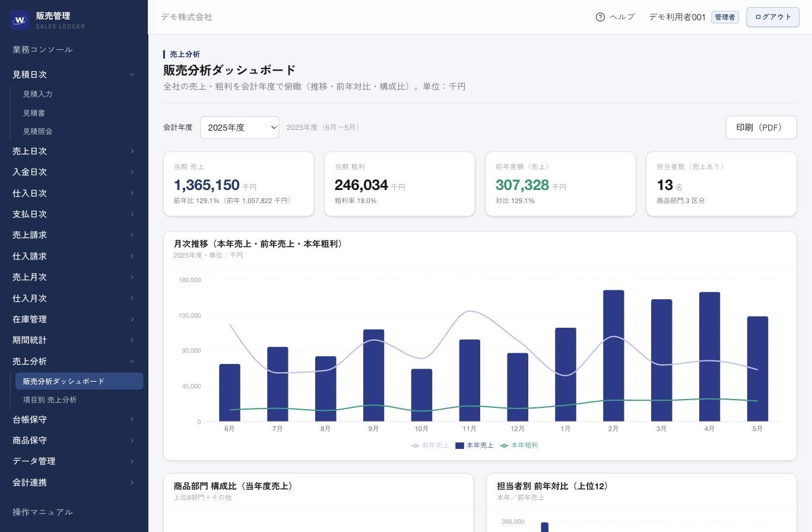Expand the 売上日次 menu section

click(74, 151)
